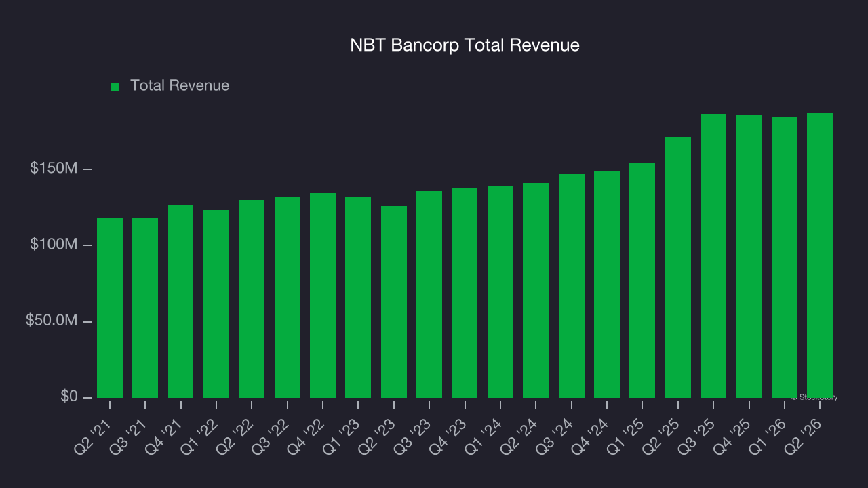The width and height of the screenshot is (868, 488).
Task: Click the '$150M' y-axis label
Action: [54, 168]
